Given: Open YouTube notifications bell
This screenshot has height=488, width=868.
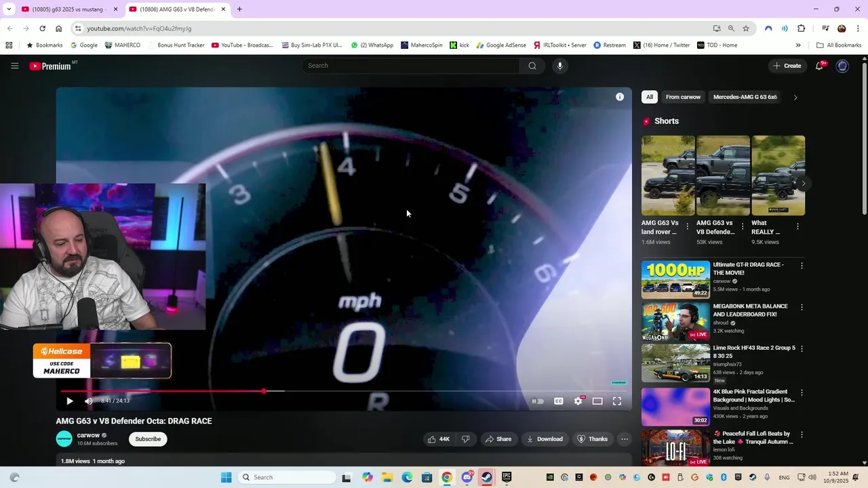Looking at the screenshot, I should 819,66.
